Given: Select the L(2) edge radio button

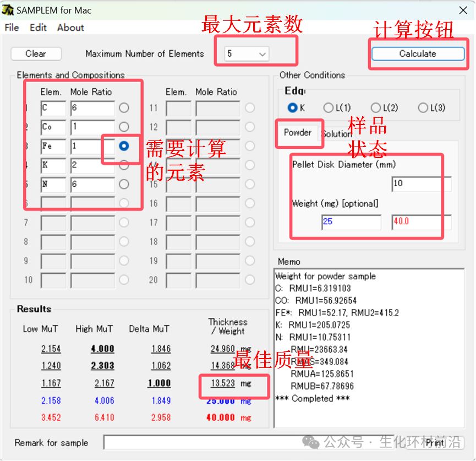Looking at the screenshot, I should [376, 107].
